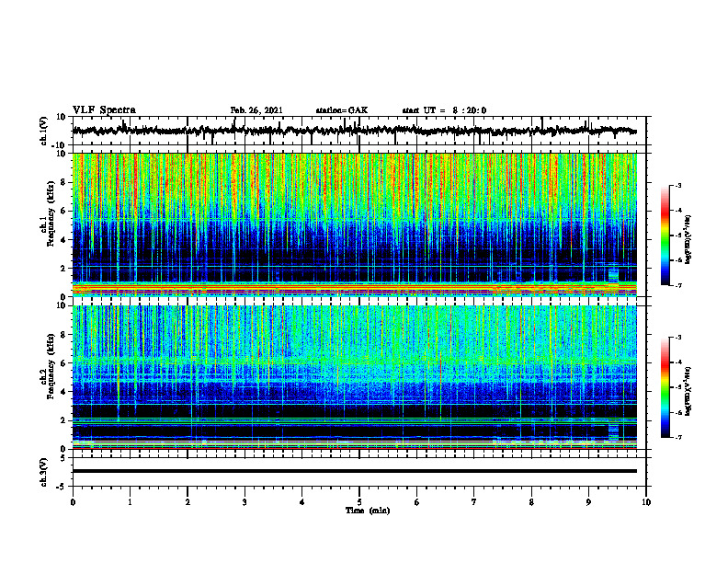Click the "-3" label on the ch.2 colorbar
The width and height of the screenshot is (728, 563).
point(678,338)
